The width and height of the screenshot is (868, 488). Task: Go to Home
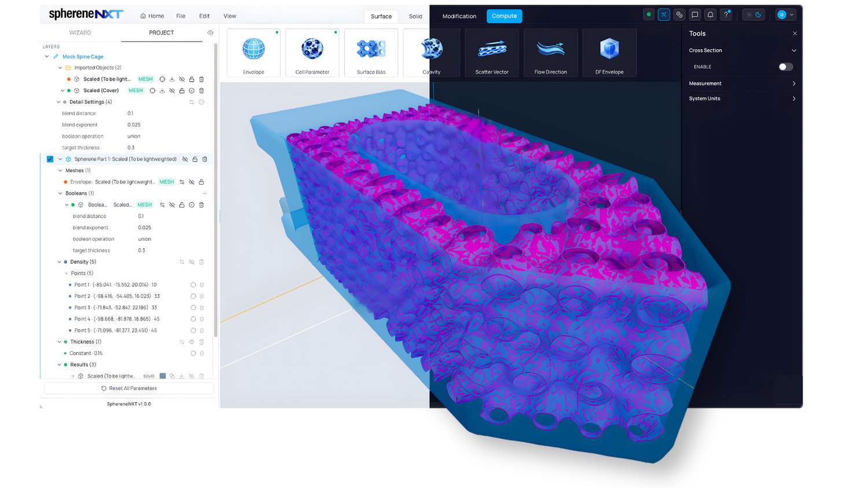[x=152, y=16]
